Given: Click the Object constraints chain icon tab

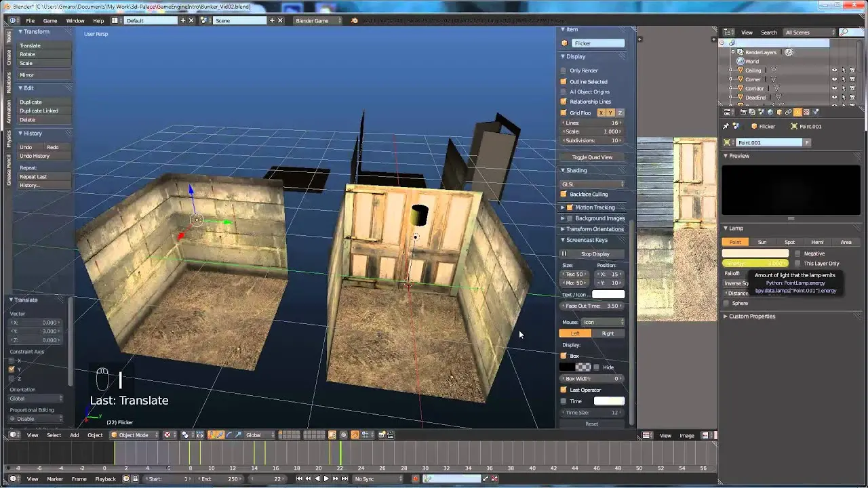Looking at the screenshot, I should 788,113.
